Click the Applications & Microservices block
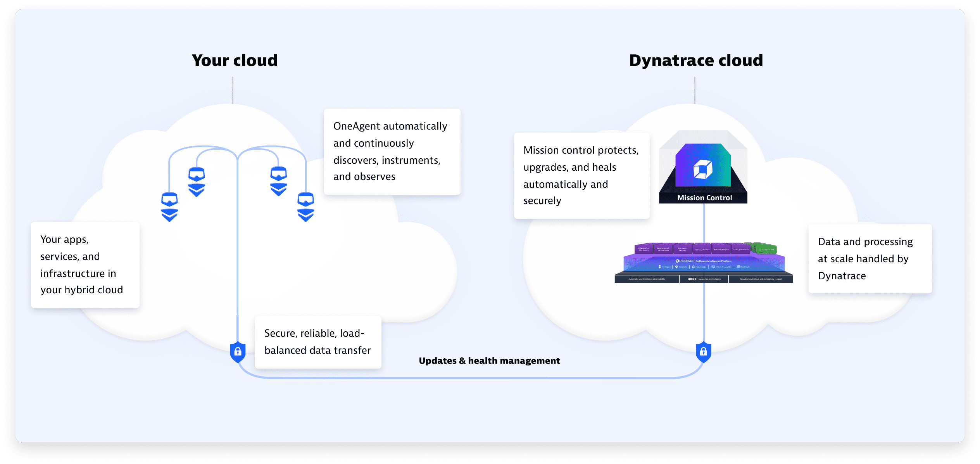This screenshot has height=464, width=980. 663,249
